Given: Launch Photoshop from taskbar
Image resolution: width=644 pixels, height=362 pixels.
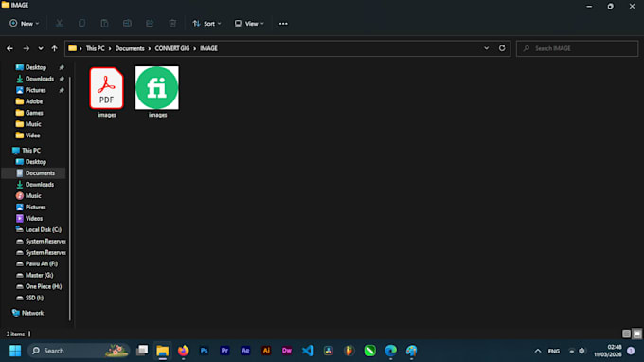Looking at the screenshot, I should pyautogui.click(x=205, y=351).
